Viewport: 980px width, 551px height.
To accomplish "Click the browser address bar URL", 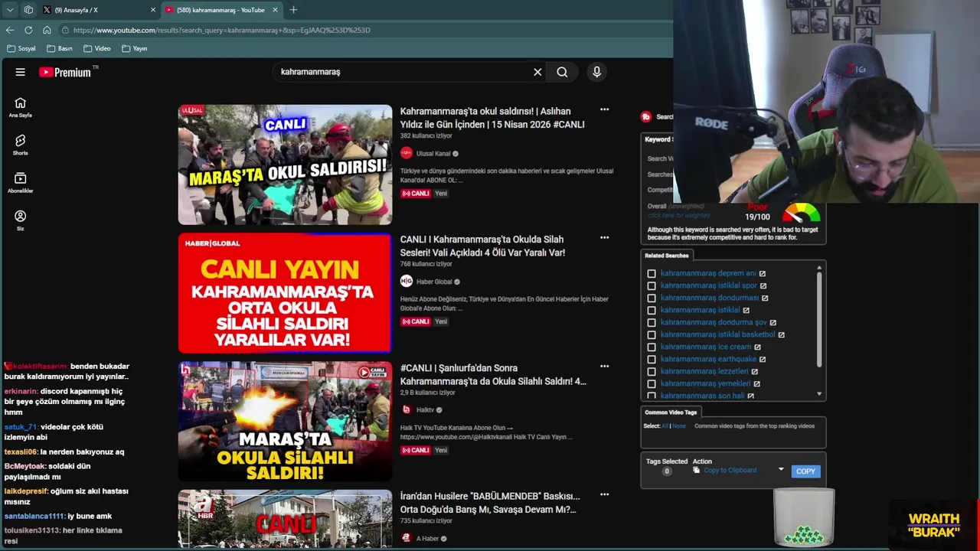I will (x=222, y=30).
